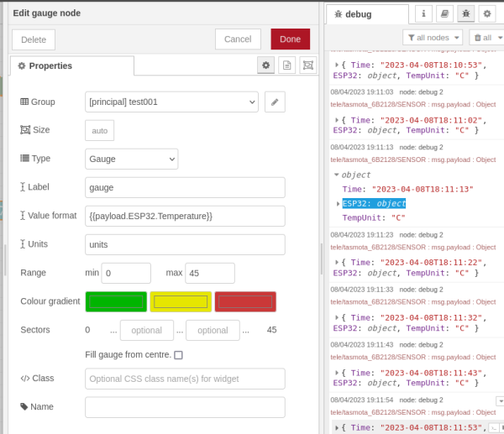Focus the first optional Sectors field
504x434 pixels.
pyautogui.click(x=147, y=330)
